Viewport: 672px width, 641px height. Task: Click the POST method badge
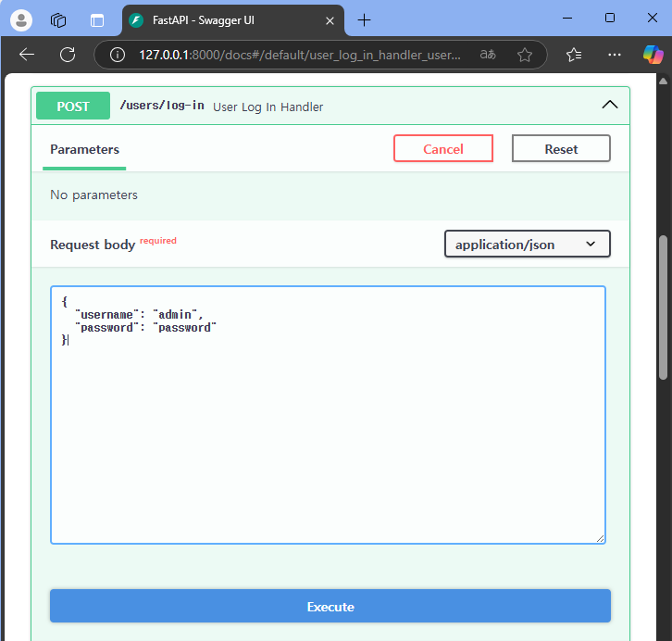coord(73,106)
